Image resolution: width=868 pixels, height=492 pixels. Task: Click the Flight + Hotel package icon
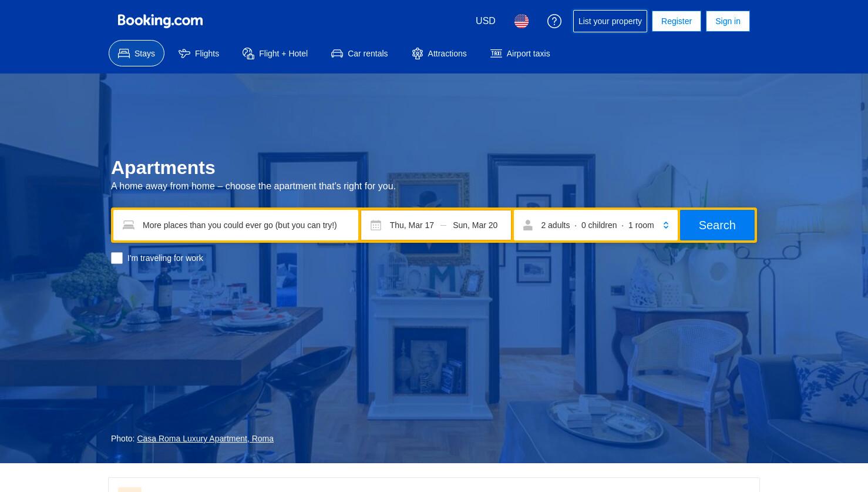(x=248, y=53)
